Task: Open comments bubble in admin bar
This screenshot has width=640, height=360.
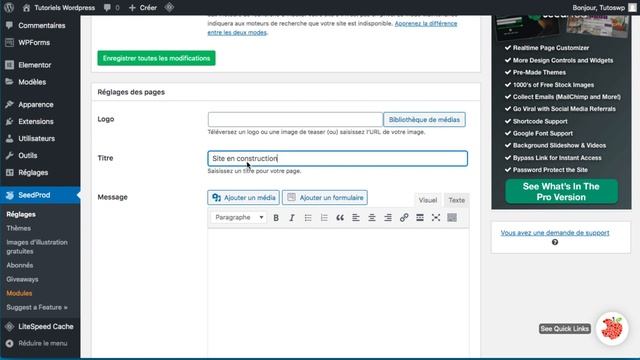Action: click(111, 7)
